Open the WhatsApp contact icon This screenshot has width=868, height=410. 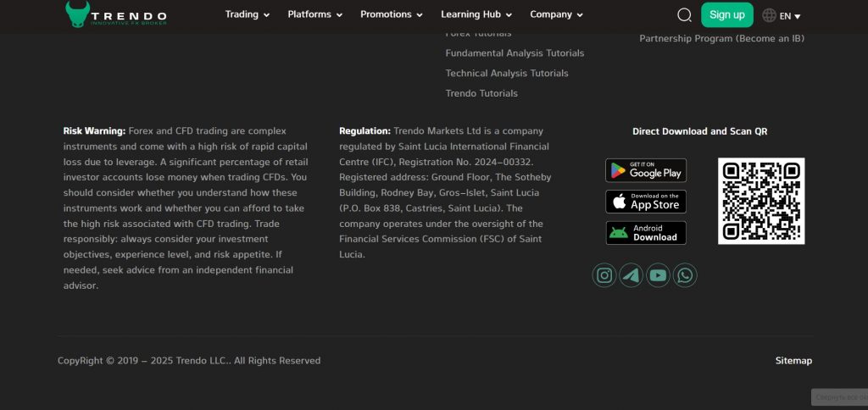click(x=685, y=274)
